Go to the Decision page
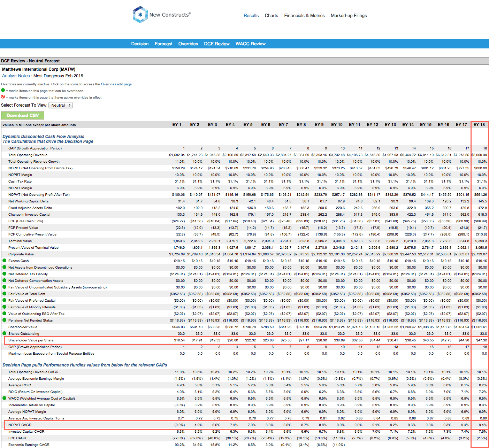 click(140, 44)
